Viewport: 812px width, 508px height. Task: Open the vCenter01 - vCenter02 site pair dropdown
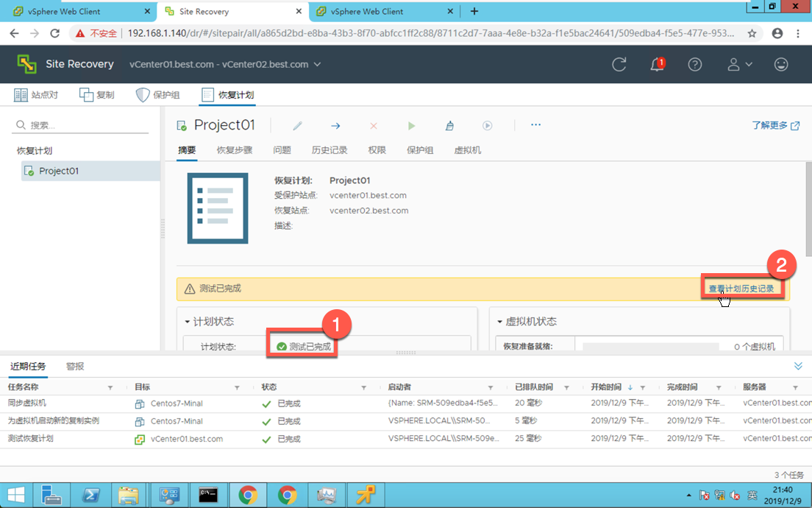225,64
